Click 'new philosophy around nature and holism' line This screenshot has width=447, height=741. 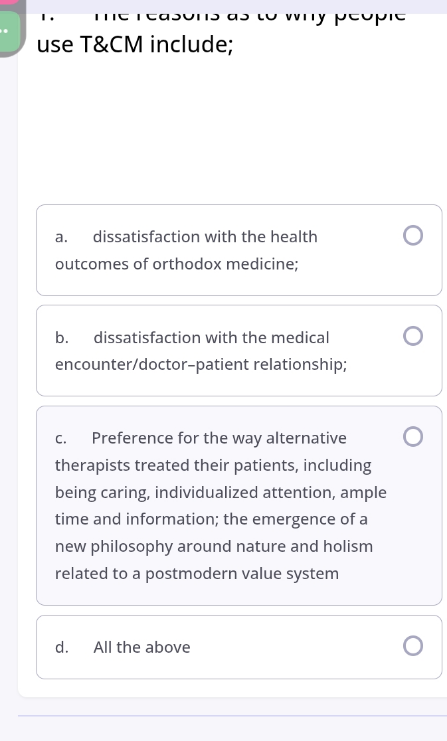[214, 546]
